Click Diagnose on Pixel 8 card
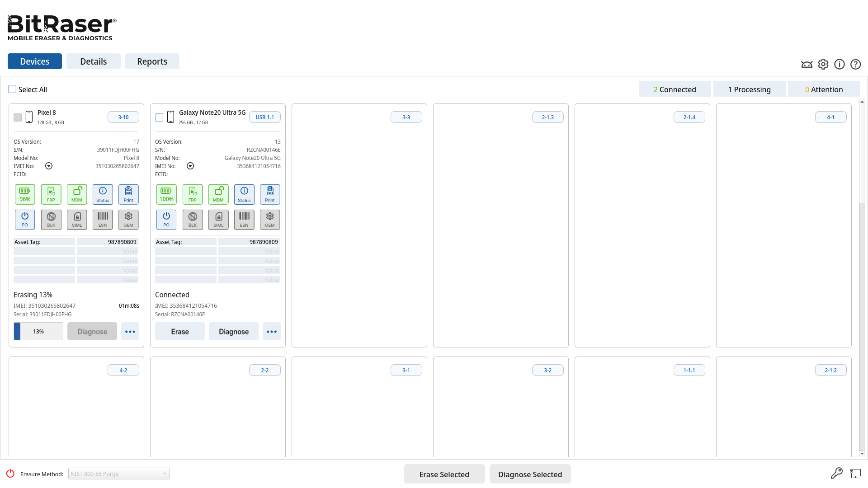Viewport: 868px width, 488px height. (92, 331)
